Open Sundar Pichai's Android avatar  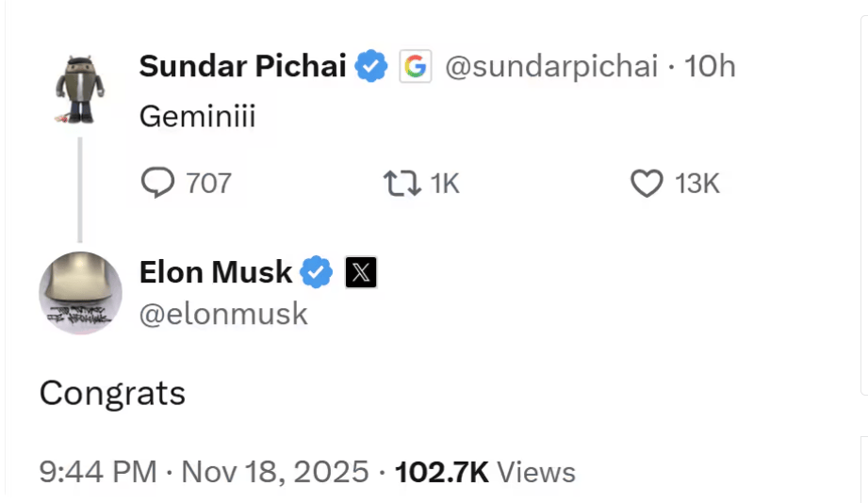(78, 90)
